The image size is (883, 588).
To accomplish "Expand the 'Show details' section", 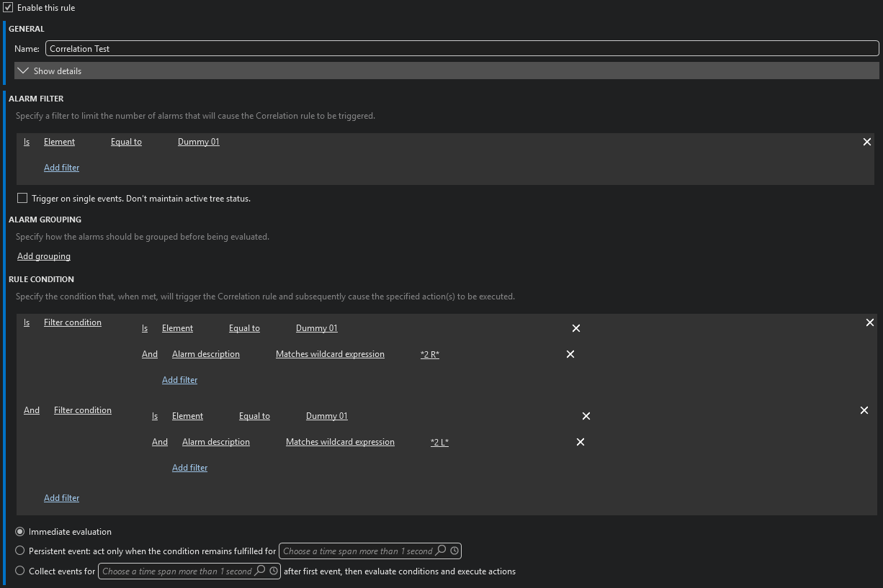I will coord(57,71).
